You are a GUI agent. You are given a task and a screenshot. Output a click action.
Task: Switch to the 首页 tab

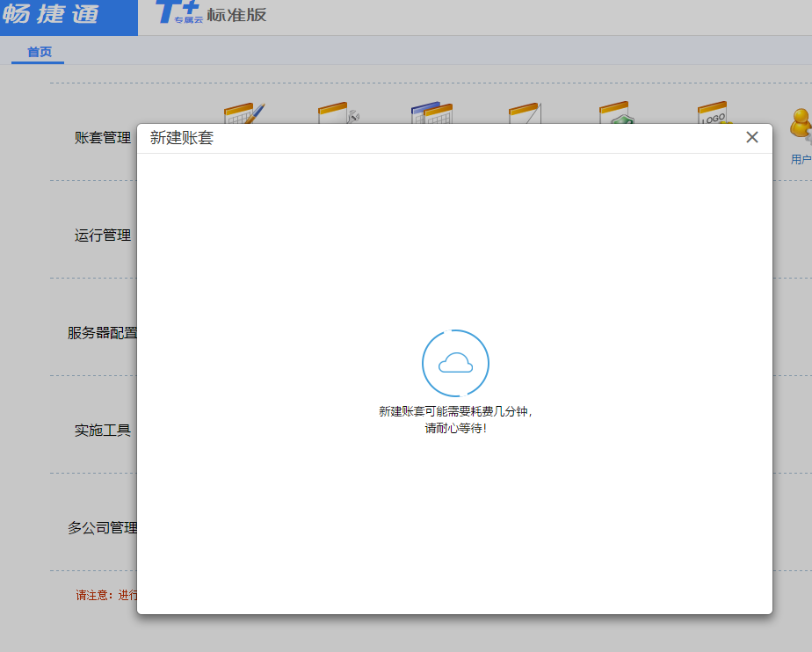tap(40, 52)
